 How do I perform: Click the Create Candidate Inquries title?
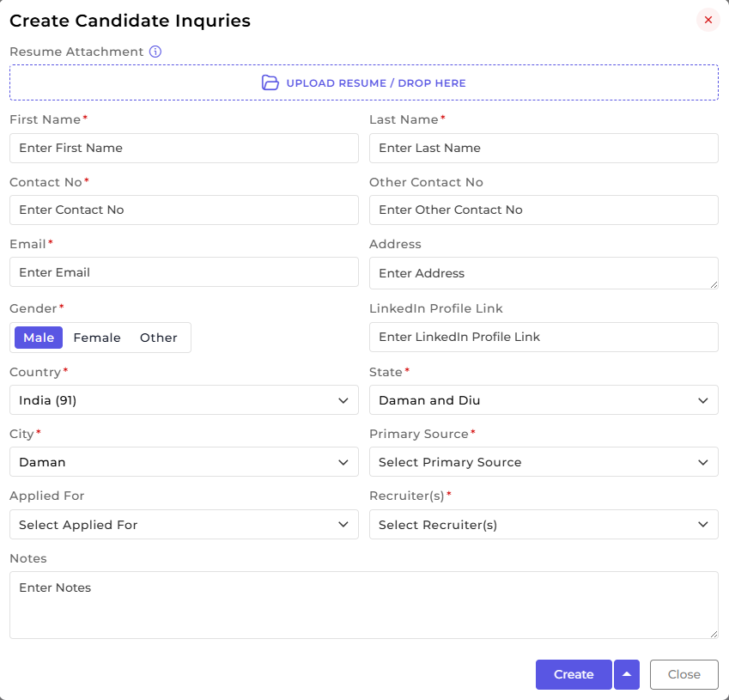point(131,21)
